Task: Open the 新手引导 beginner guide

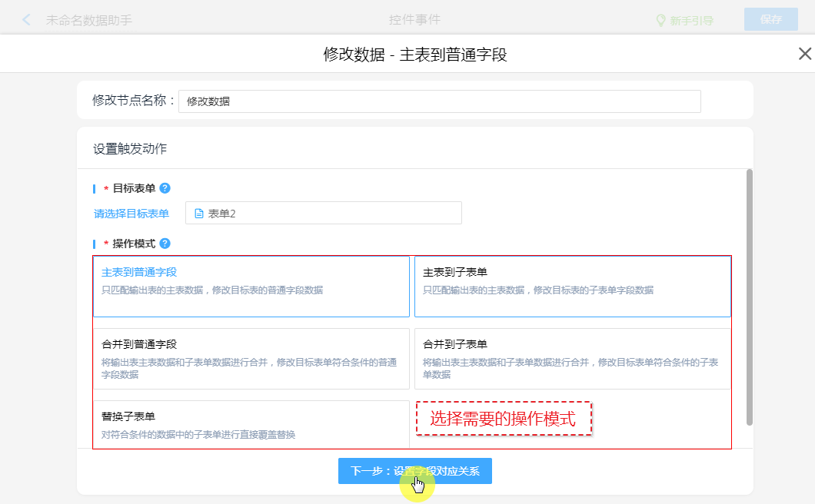Action: click(x=684, y=21)
